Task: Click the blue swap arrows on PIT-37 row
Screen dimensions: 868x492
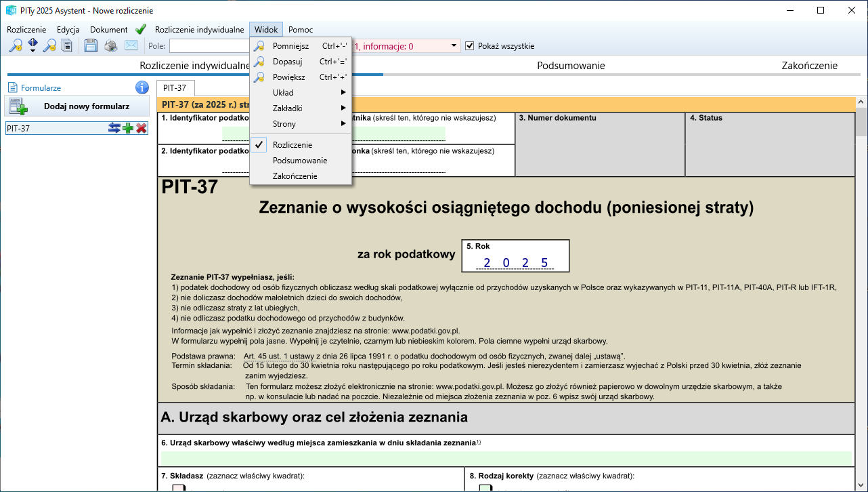Action: pos(114,128)
